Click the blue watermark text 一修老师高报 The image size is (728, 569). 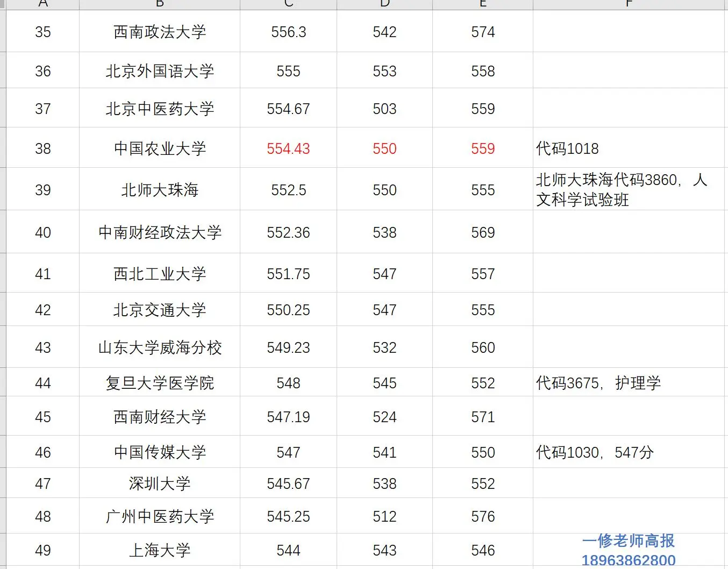click(628, 542)
